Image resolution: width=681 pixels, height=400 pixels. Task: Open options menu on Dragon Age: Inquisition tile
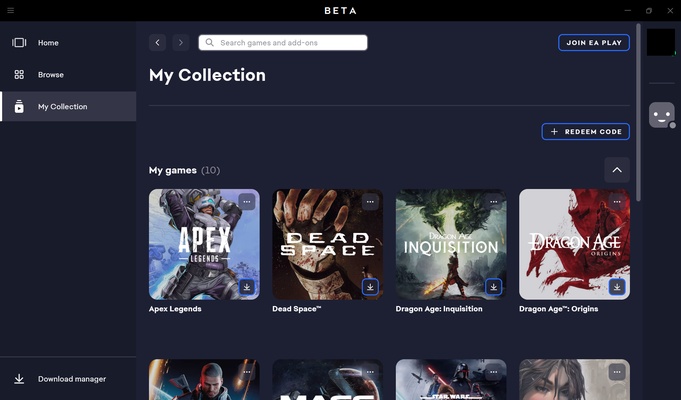point(493,202)
